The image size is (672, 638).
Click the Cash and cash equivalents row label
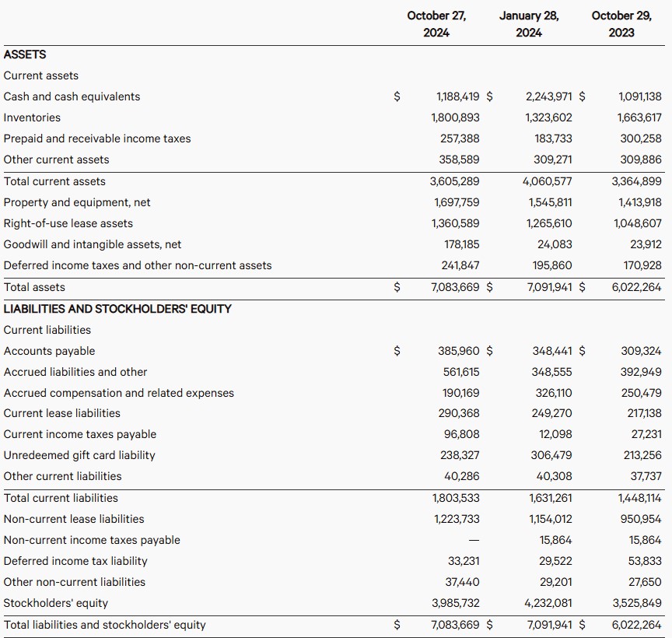(72, 96)
